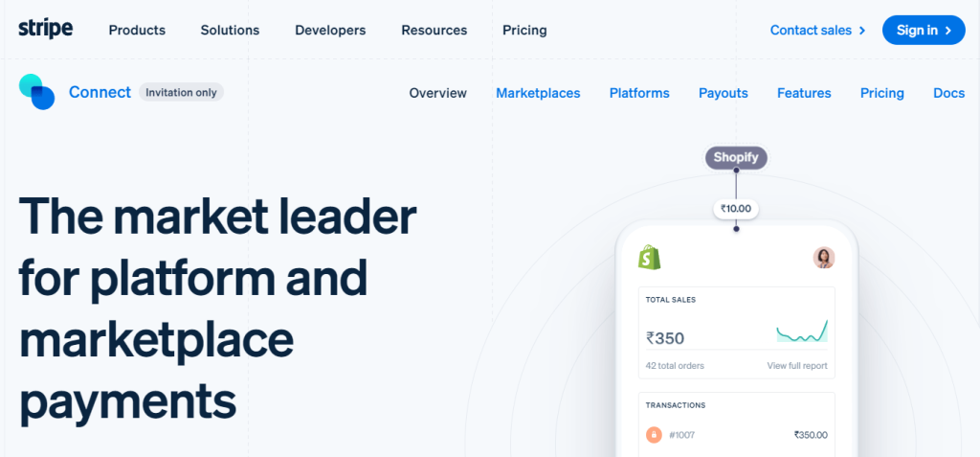The height and width of the screenshot is (457, 980).
Task: Click the Sign in button
Action: tap(924, 30)
